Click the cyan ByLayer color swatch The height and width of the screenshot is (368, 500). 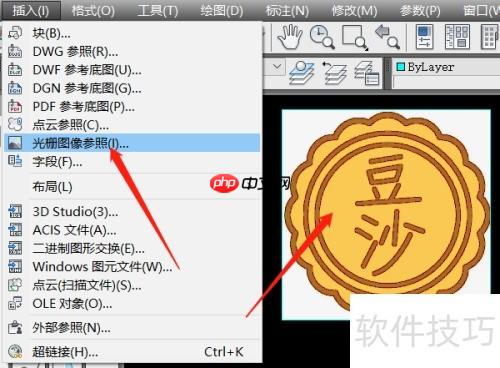[x=400, y=67]
